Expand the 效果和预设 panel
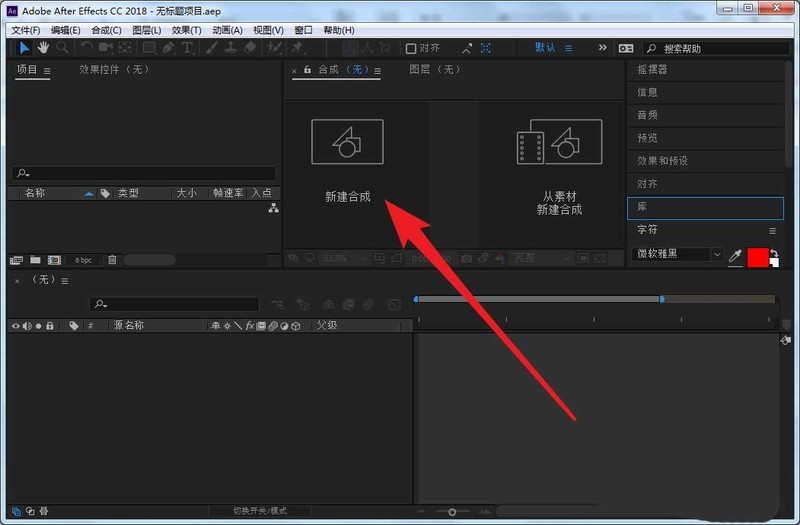This screenshot has width=800, height=525. coord(705,161)
